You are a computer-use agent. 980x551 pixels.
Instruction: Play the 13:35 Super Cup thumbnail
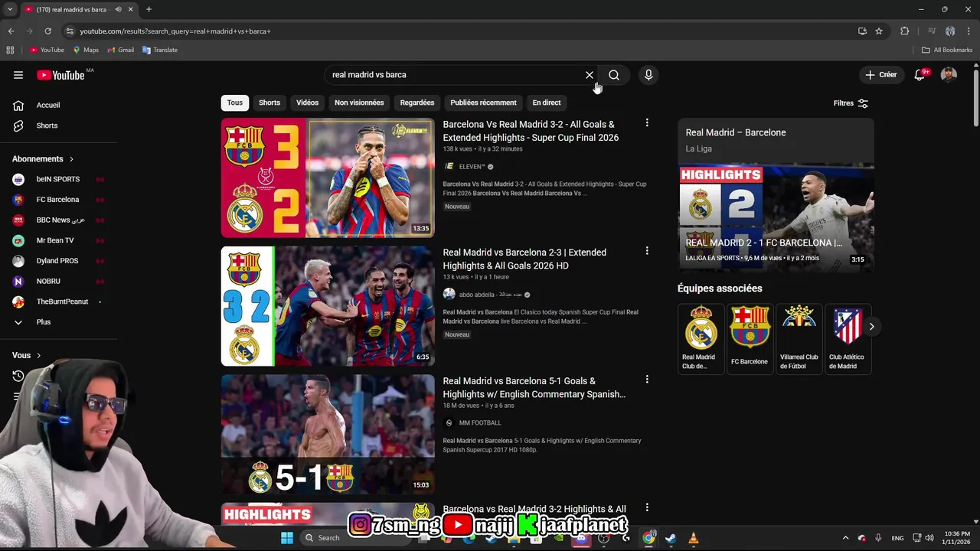coord(328,178)
